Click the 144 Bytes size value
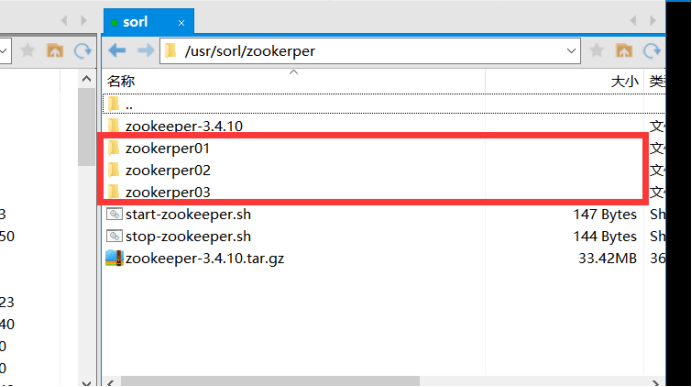The width and height of the screenshot is (692, 387). tap(605, 237)
